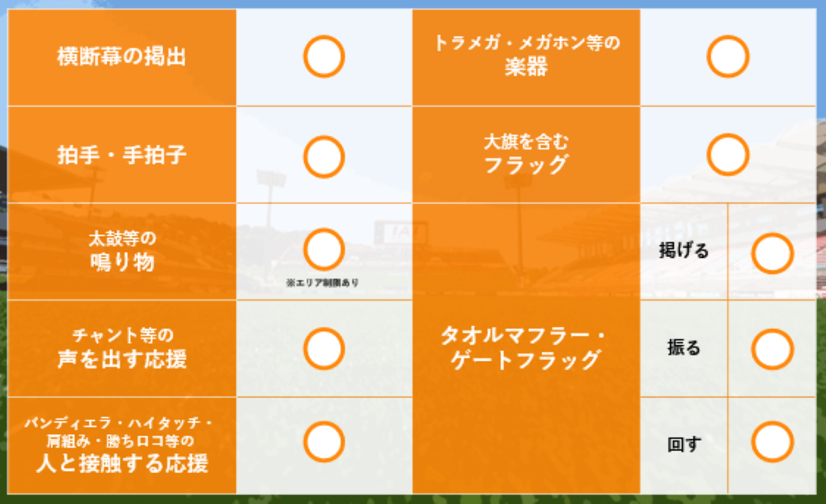Click the チャント等の声を出す応援 label
The width and height of the screenshot is (826, 504).
tap(121, 349)
